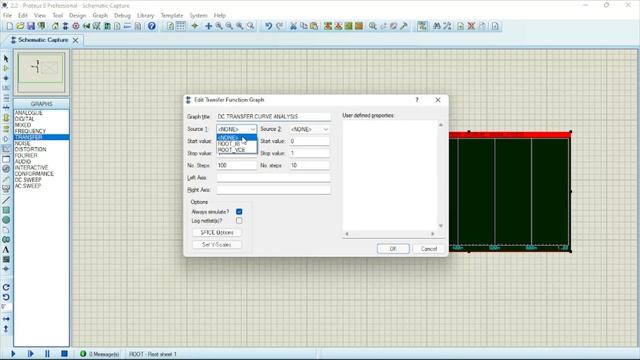Select AC SWEEP in the Graphs list
Screen dimensions: 640x360
click(28, 186)
